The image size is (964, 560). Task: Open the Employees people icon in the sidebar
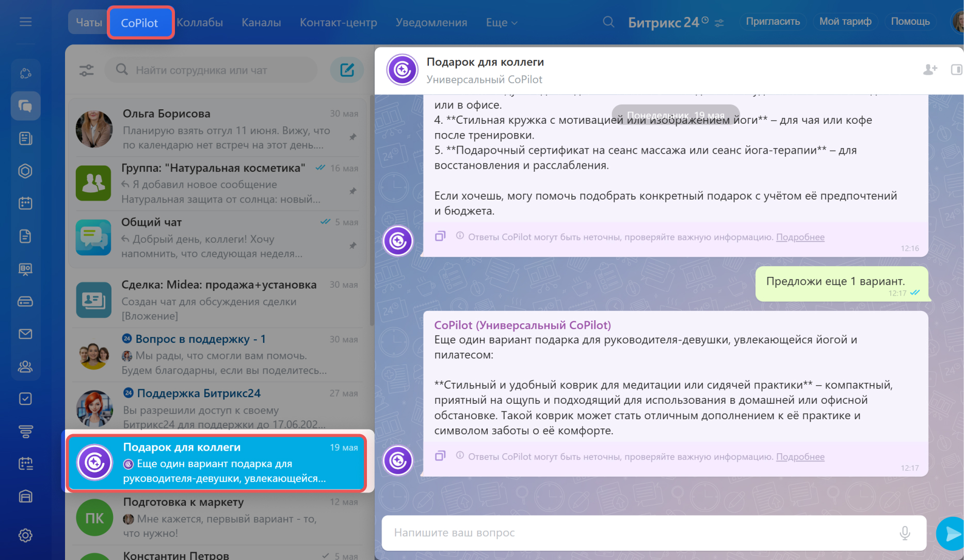coord(25,367)
